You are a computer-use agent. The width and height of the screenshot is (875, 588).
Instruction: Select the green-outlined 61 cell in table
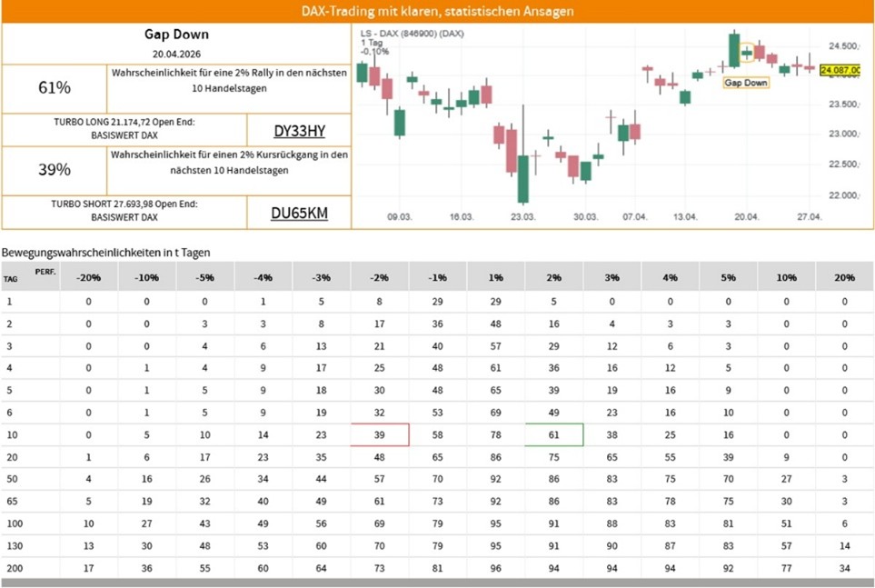(x=553, y=434)
